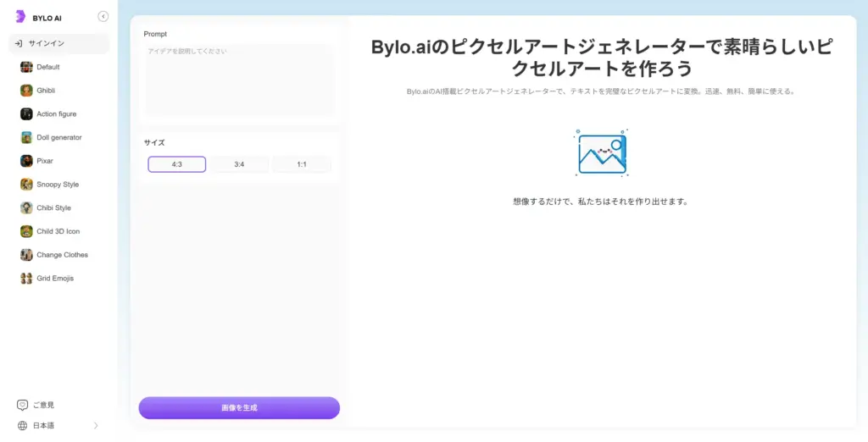
Task: Click the ご意見 feedback link
Action: point(43,405)
